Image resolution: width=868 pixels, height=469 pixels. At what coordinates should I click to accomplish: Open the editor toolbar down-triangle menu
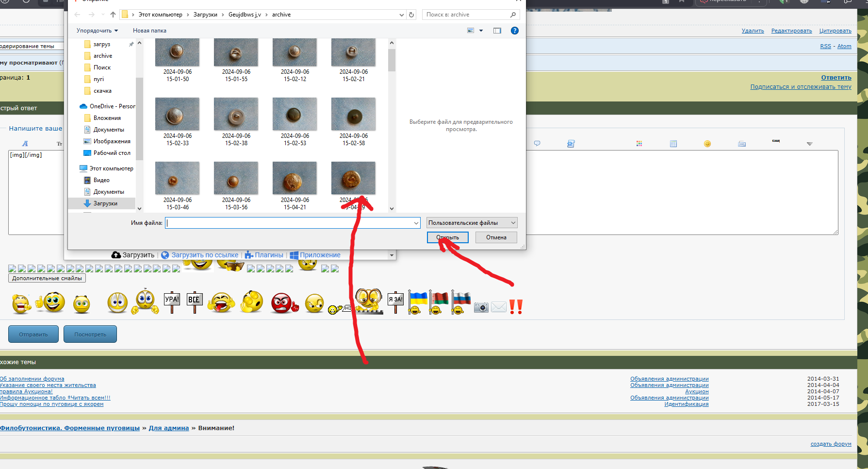pos(809,144)
